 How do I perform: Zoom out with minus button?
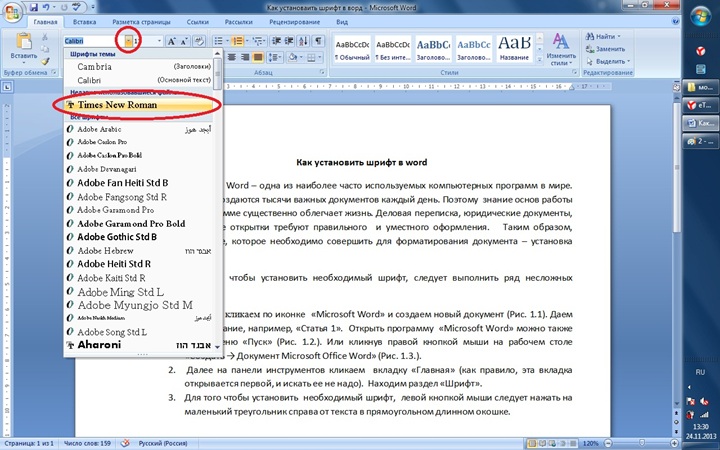[x=608, y=444]
